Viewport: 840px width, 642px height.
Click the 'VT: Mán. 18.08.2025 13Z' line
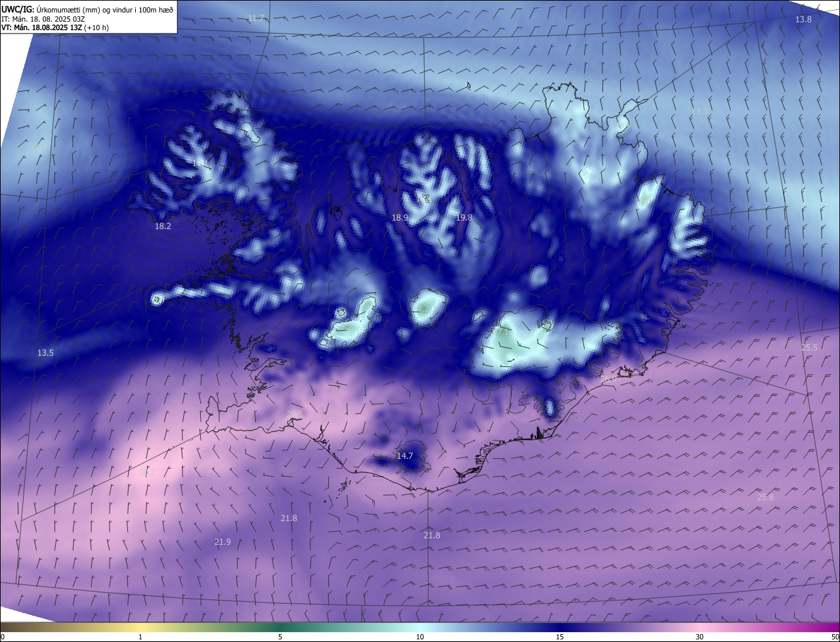55,28
